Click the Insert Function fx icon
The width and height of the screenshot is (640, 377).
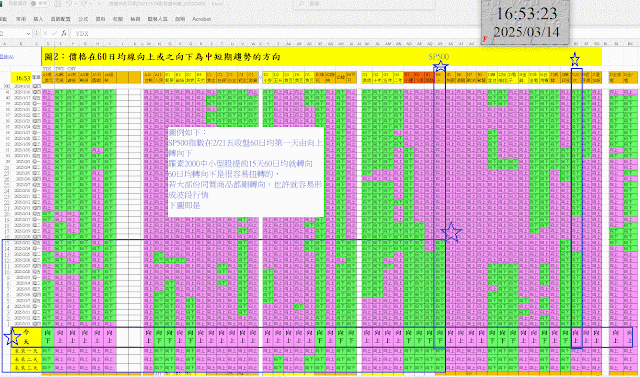(x=63, y=33)
